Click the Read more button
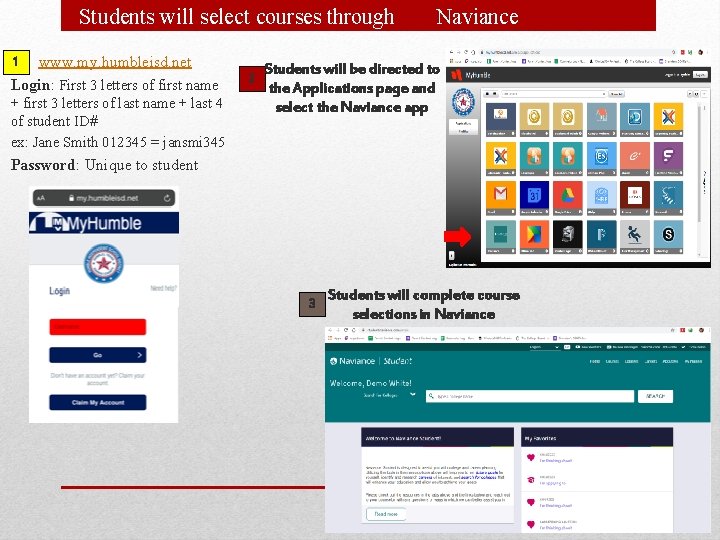 coord(386,514)
